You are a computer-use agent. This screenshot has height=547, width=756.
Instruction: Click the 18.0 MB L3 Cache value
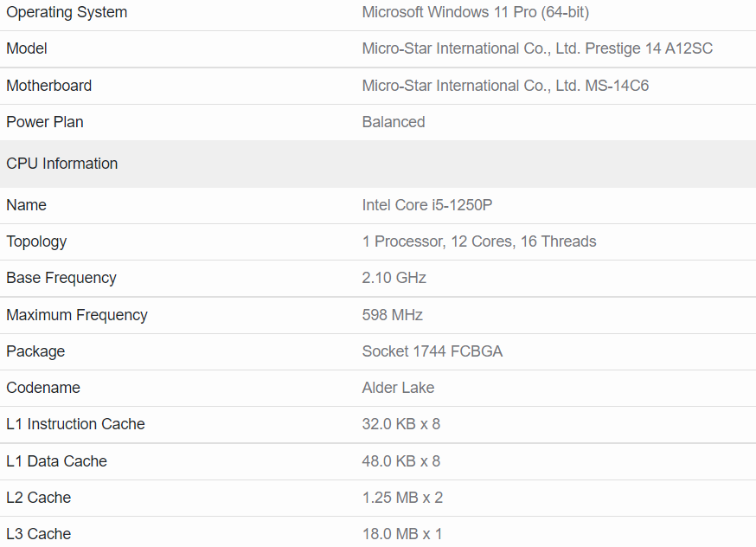pyautogui.click(x=402, y=534)
